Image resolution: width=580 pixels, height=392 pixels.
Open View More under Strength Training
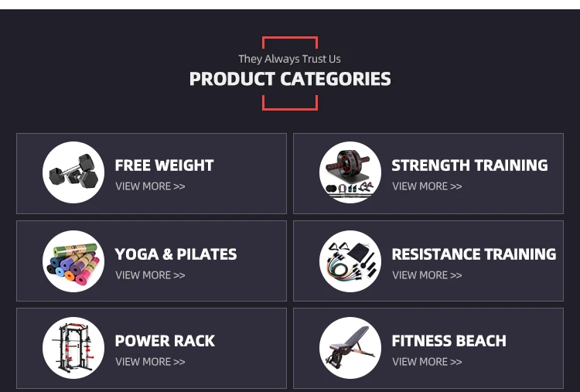427,186
